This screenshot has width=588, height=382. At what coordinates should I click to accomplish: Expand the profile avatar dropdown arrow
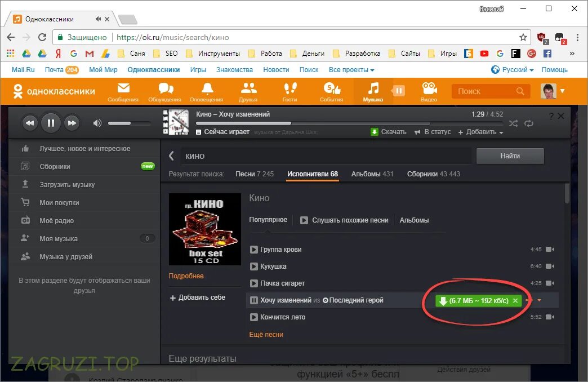(562, 91)
